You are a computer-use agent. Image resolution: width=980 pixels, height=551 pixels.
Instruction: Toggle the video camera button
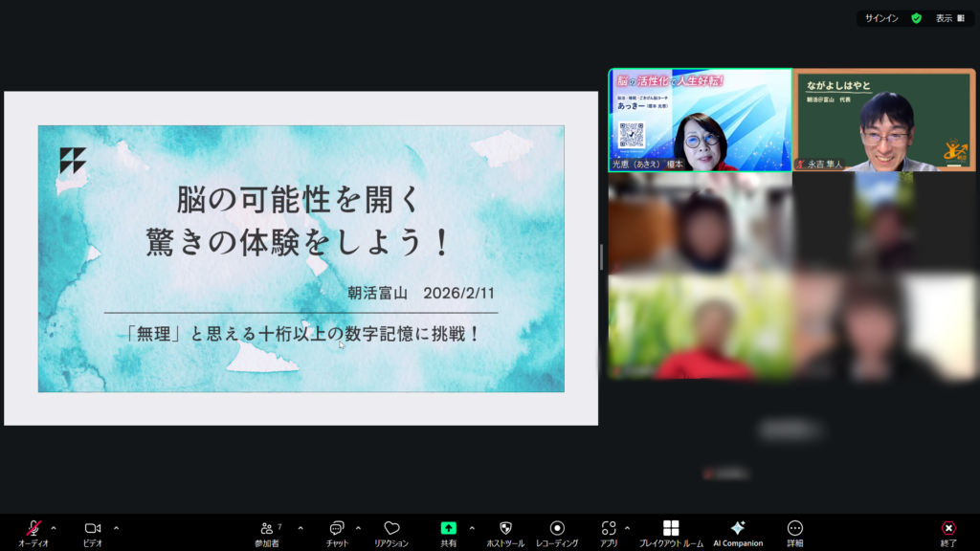pyautogui.click(x=93, y=529)
